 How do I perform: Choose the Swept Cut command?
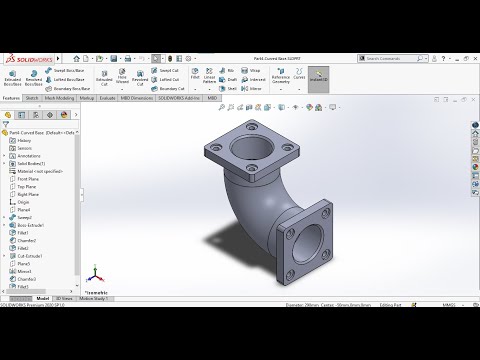pos(165,71)
